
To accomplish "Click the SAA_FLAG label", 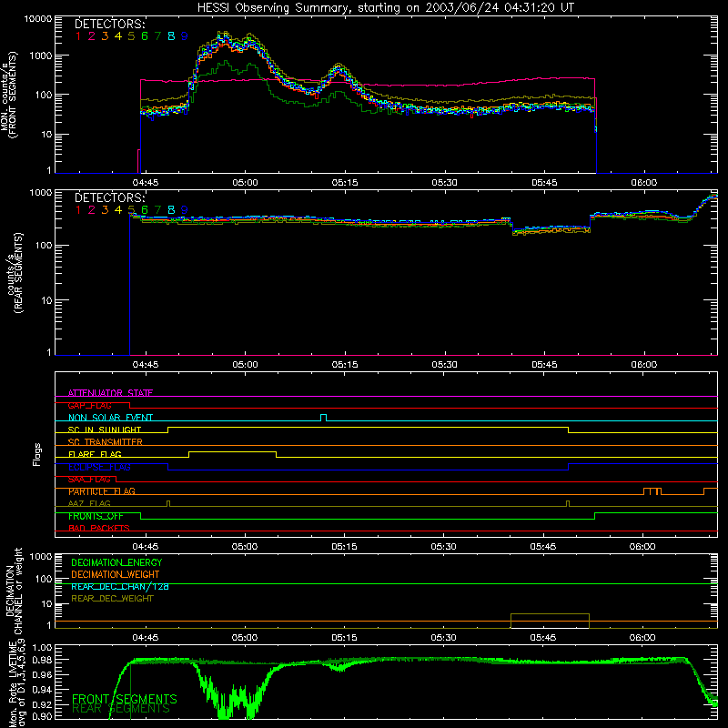I will pyautogui.click(x=89, y=480).
